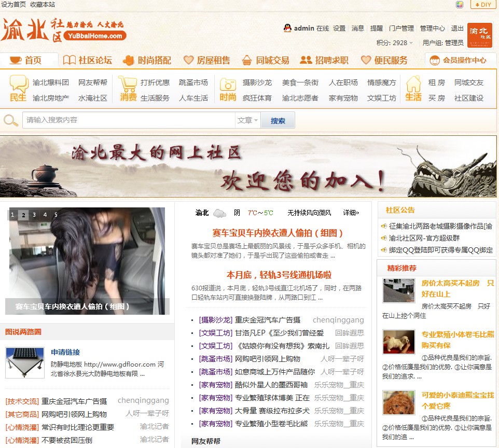Viewport: 499px width, 448px height.
Task: Open 招聘求职 navigation item
Action: point(324,60)
